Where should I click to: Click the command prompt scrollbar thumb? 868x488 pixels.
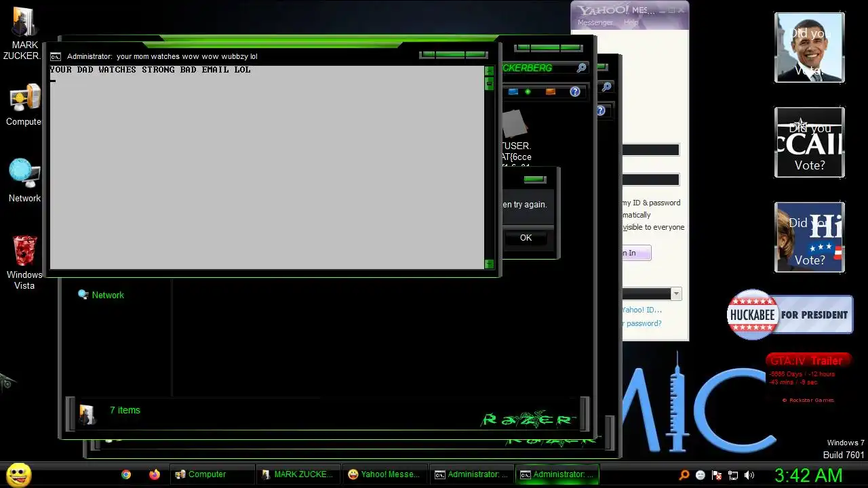click(x=489, y=84)
